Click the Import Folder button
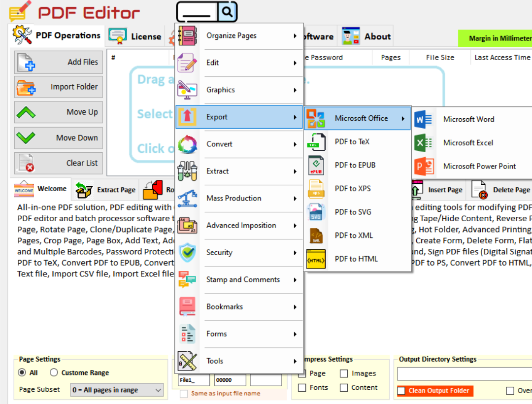Image resolution: width=532 pixels, height=404 pixels. tap(58, 87)
